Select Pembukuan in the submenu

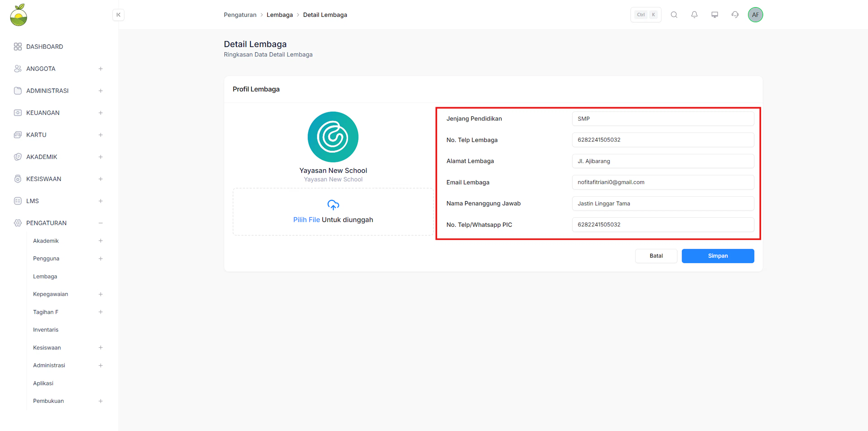(48, 401)
